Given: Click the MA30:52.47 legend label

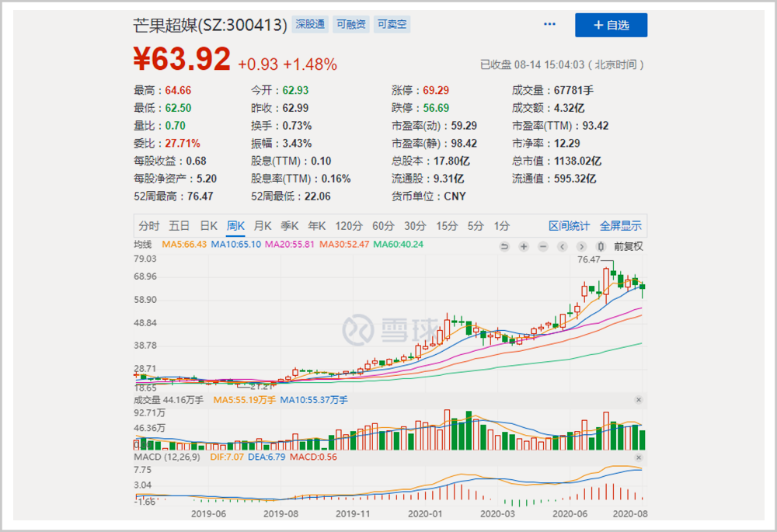Looking at the screenshot, I should (x=344, y=245).
